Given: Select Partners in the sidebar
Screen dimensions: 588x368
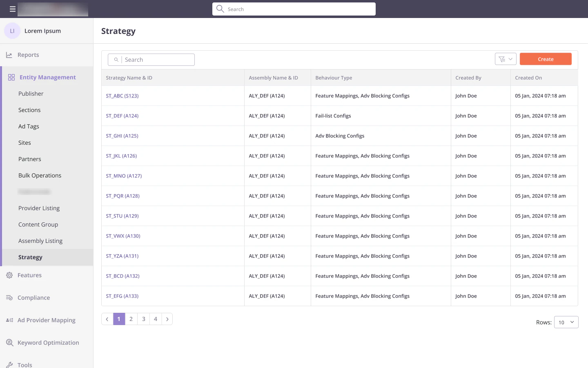Looking at the screenshot, I should [30, 159].
